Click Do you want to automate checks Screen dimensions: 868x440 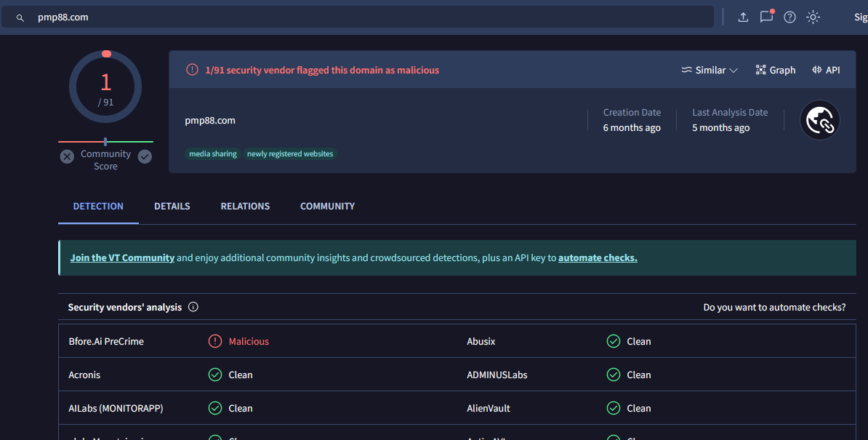click(x=774, y=307)
